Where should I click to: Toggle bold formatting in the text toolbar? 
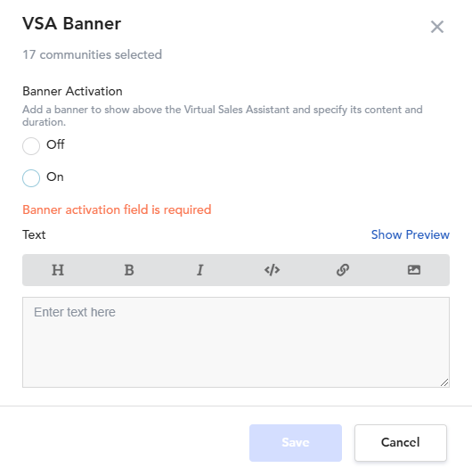pyautogui.click(x=129, y=270)
